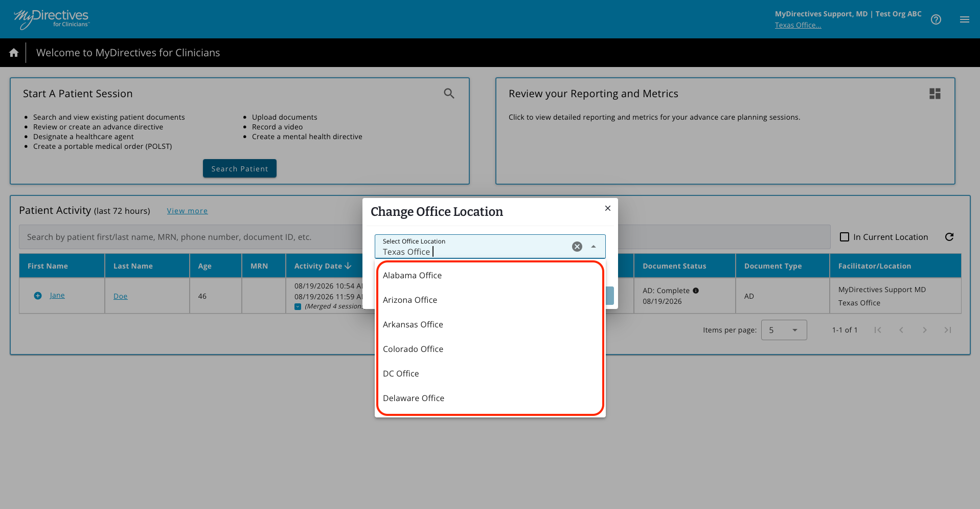The height and width of the screenshot is (509, 980).
Task: Select Alabama Office from the list
Action: (490, 275)
